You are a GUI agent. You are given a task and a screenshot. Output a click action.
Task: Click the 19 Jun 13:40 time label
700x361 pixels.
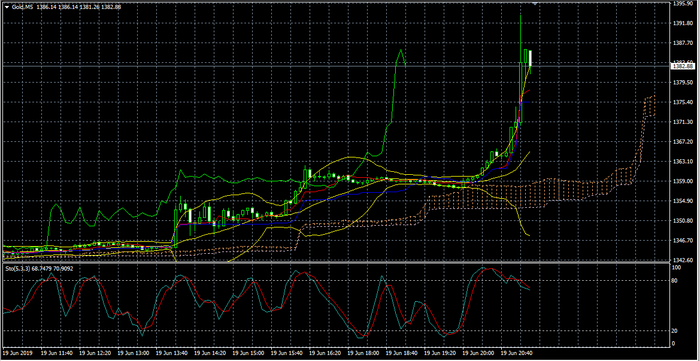pyautogui.click(x=171, y=353)
